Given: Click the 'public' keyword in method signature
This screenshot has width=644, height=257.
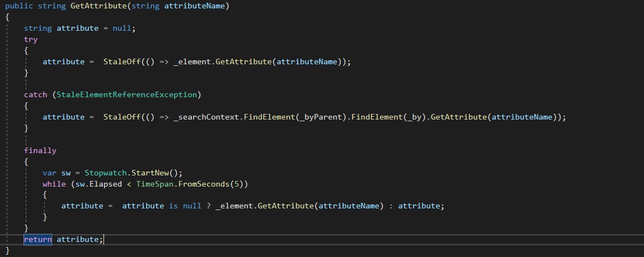Looking at the screenshot, I should coord(19,6).
